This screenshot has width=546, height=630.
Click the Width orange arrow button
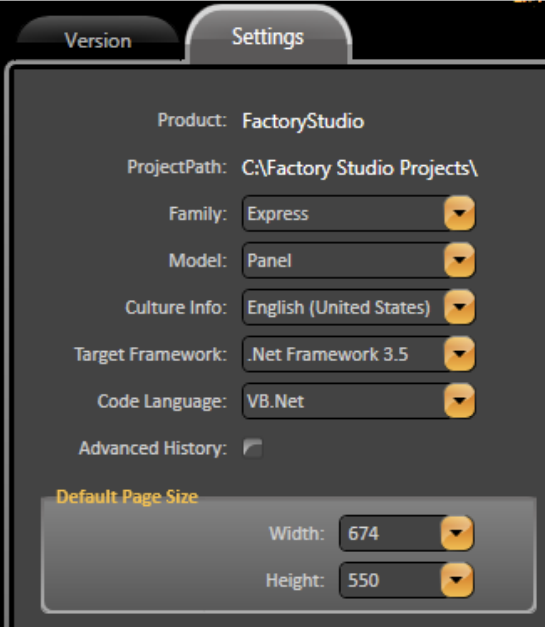[457, 533]
